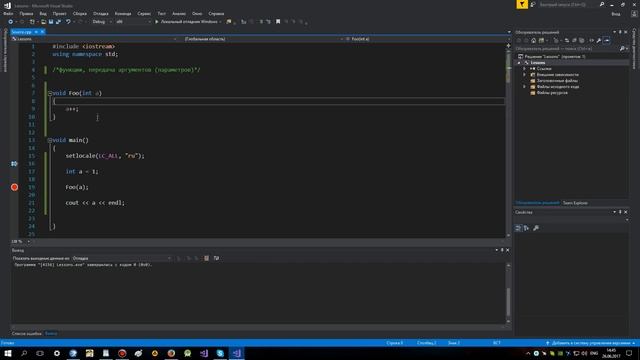This screenshot has width=640, height=360.
Task: Open the Сервис menu
Action: click(x=144, y=13)
